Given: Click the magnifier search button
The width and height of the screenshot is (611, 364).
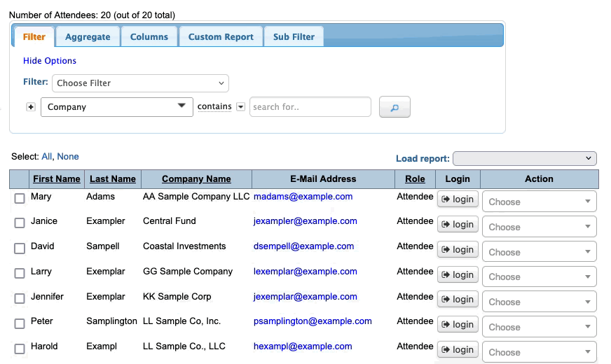Looking at the screenshot, I should point(394,107).
